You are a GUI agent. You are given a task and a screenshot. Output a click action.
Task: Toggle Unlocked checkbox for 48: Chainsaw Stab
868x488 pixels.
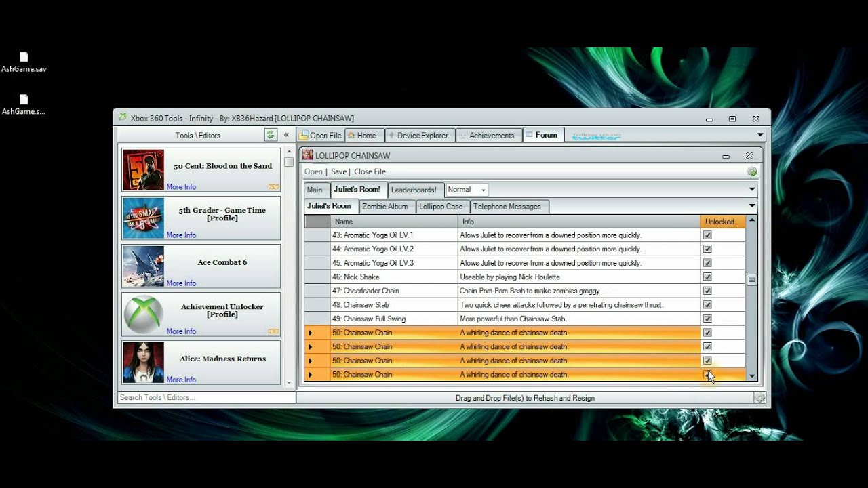(x=707, y=304)
